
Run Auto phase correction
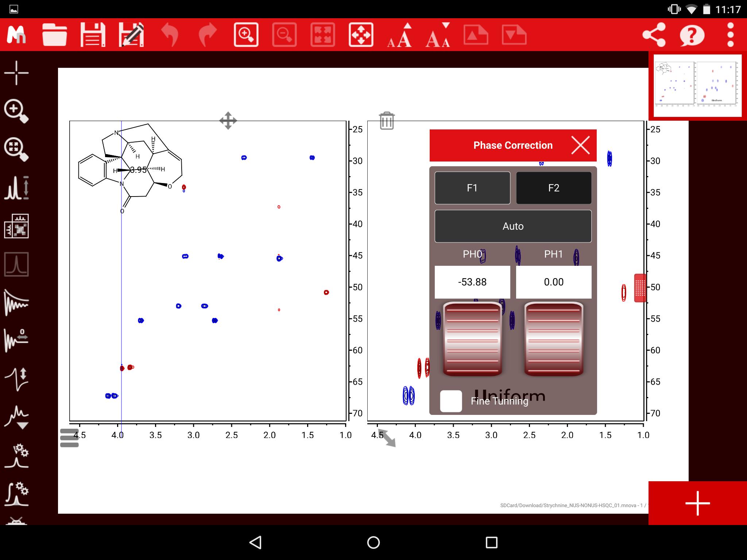pyautogui.click(x=513, y=226)
